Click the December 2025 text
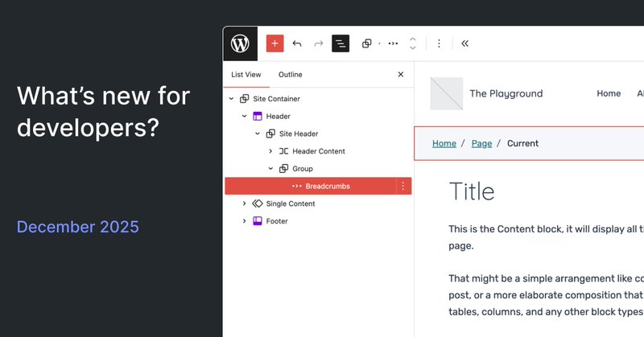 click(x=77, y=227)
